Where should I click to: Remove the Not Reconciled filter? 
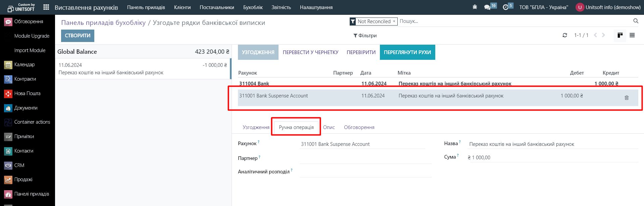[394, 21]
